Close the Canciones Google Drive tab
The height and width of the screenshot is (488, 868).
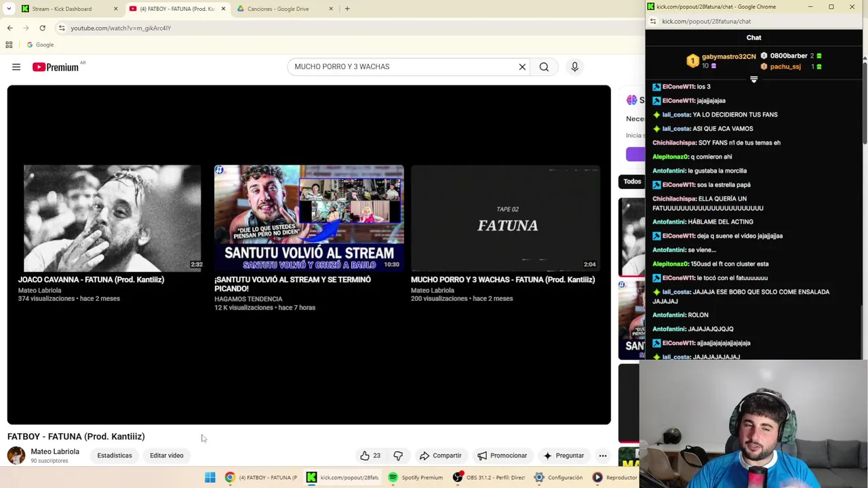(331, 9)
